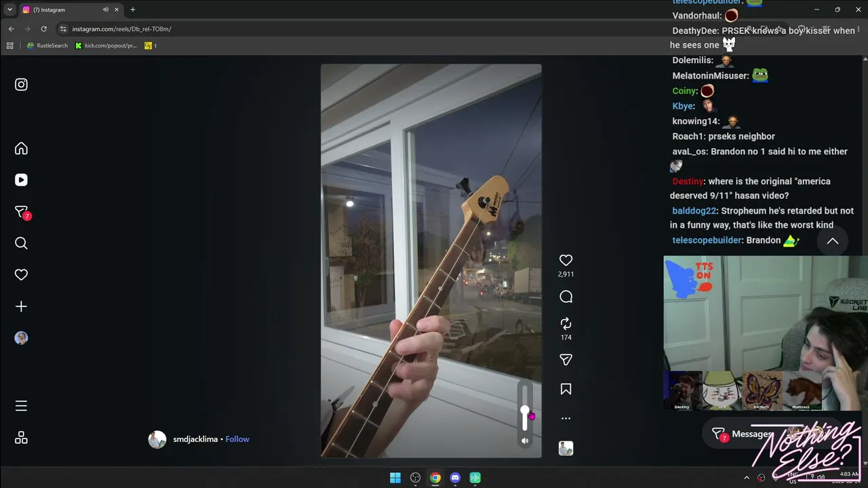Go to Instagram Home in the sidebar
The width and height of the screenshot is (868, 488).
21,148
